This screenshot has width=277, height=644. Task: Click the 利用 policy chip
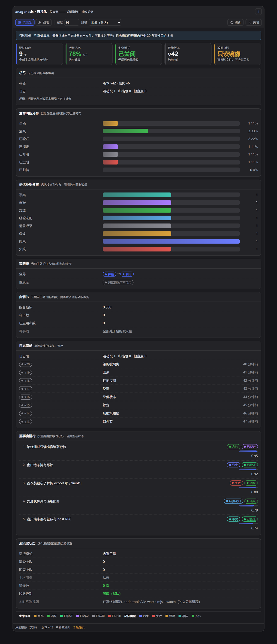[x=127, y=274]
